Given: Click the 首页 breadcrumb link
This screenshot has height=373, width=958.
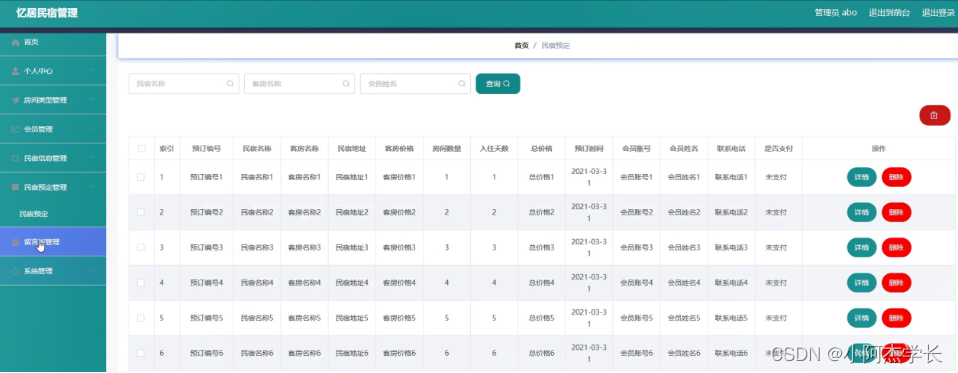Looking at the screenshot, I should pos(521,46).
